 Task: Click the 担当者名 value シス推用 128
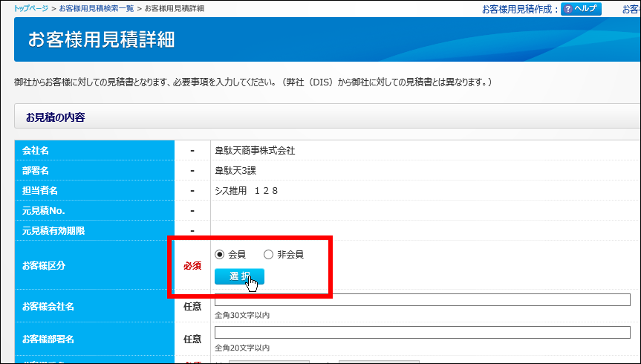[246, 191]
